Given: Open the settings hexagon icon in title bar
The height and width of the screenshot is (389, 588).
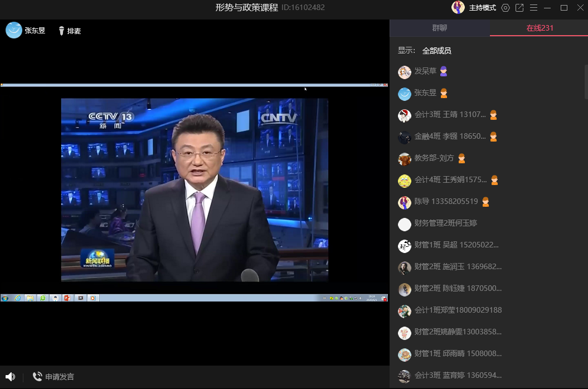Looking at the screenshot, I should [506, 8].
